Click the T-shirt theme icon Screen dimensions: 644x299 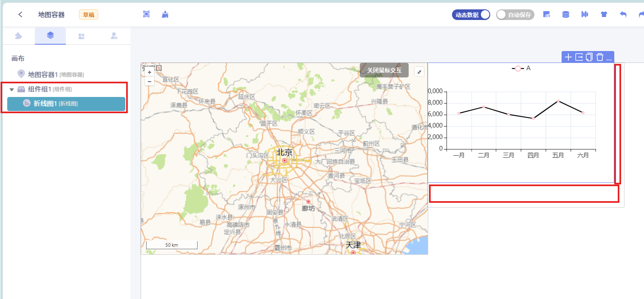pyautogui.click(x=604, y=14)
